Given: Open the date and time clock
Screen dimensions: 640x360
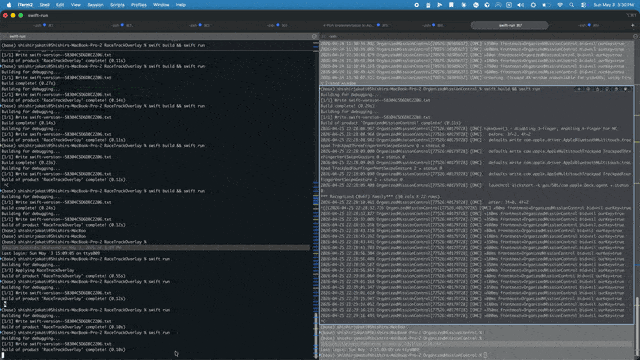Looking at the screenshot, I should coord(614,5).
